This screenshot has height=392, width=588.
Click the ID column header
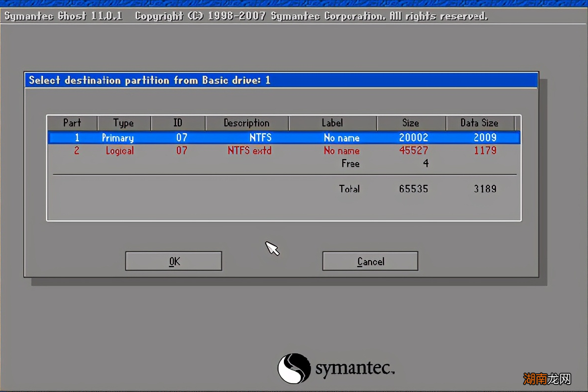178,123
